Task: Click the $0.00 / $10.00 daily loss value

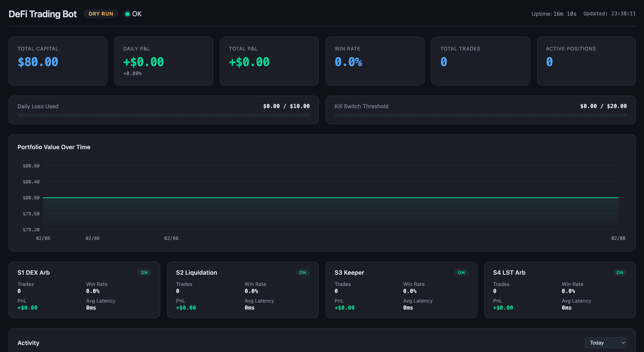Action: click(x=286, y=106)
